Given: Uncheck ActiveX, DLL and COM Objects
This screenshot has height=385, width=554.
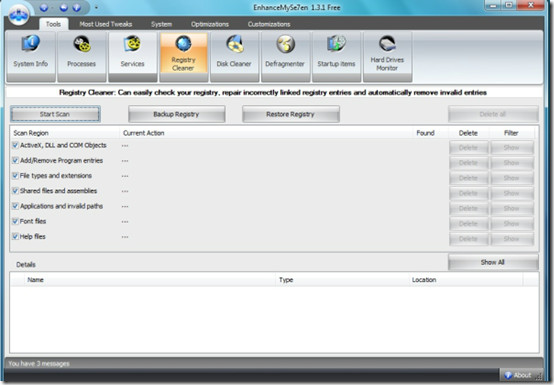Looking at the screenshot, I should click(x=15, y=145).
